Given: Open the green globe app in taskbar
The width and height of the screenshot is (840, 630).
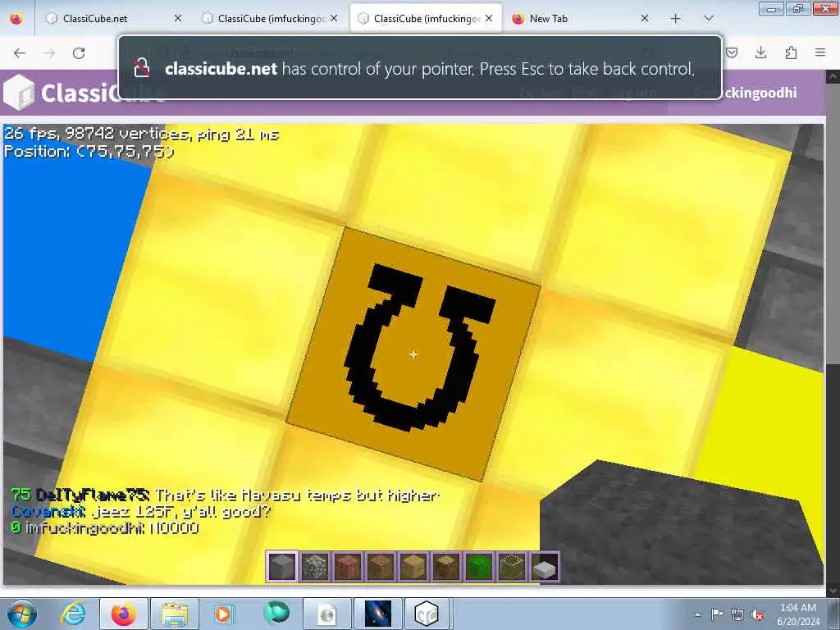Looking at the screenshot, I should pos(276,614).
